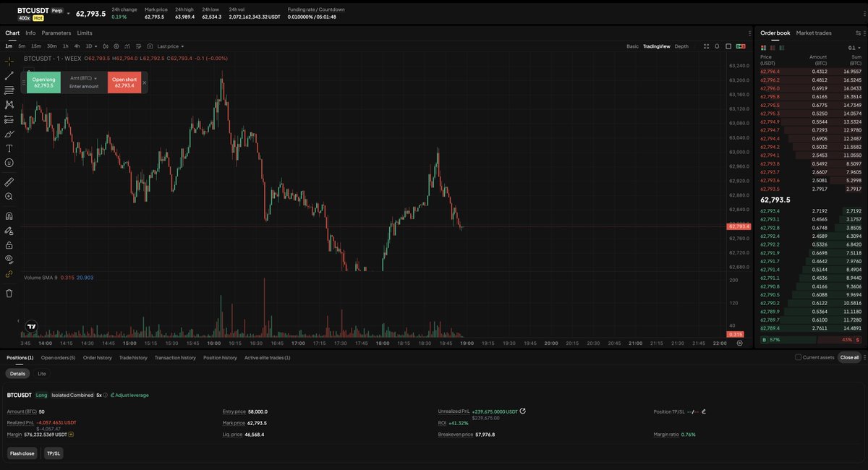Select the ruler measure tool

coord(9,182)
